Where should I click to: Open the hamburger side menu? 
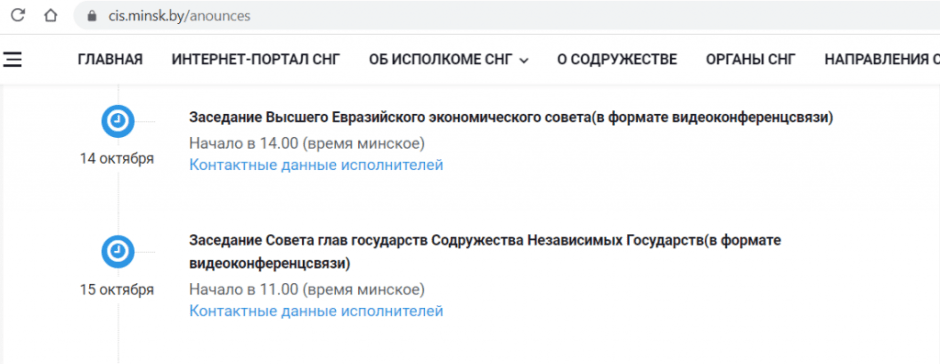point(12,59)
